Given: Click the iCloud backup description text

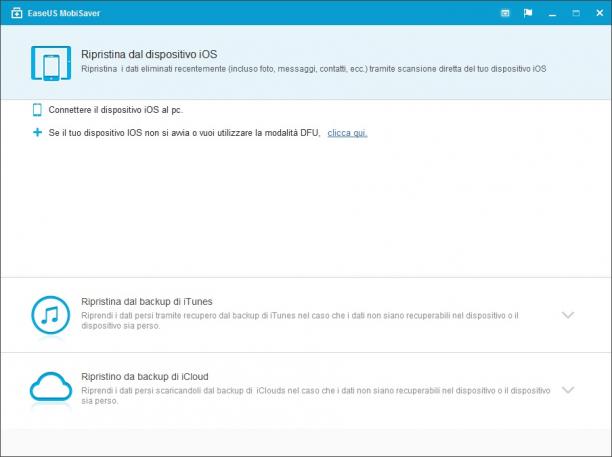Looking at the screenshot, I should [316, 395].
